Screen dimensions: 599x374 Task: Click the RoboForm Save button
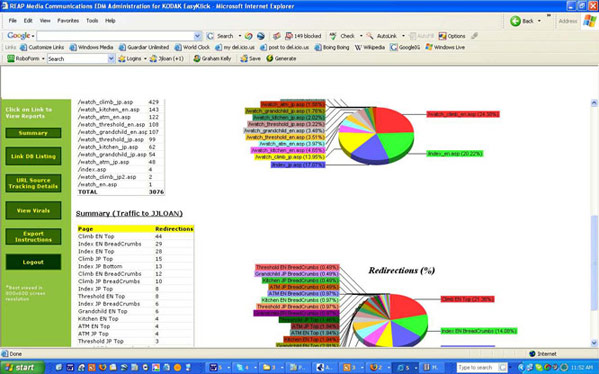(x=250, y=58)
